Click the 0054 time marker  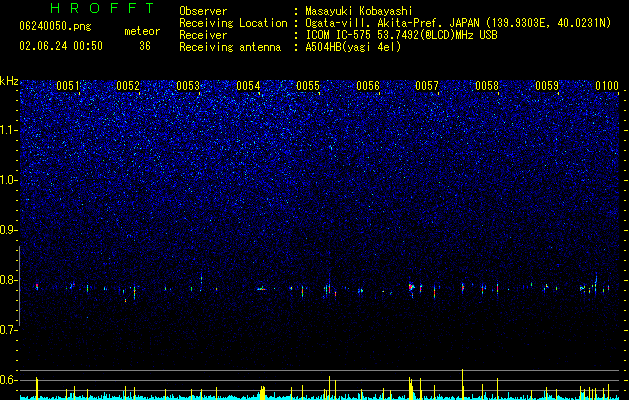[248, 86]
